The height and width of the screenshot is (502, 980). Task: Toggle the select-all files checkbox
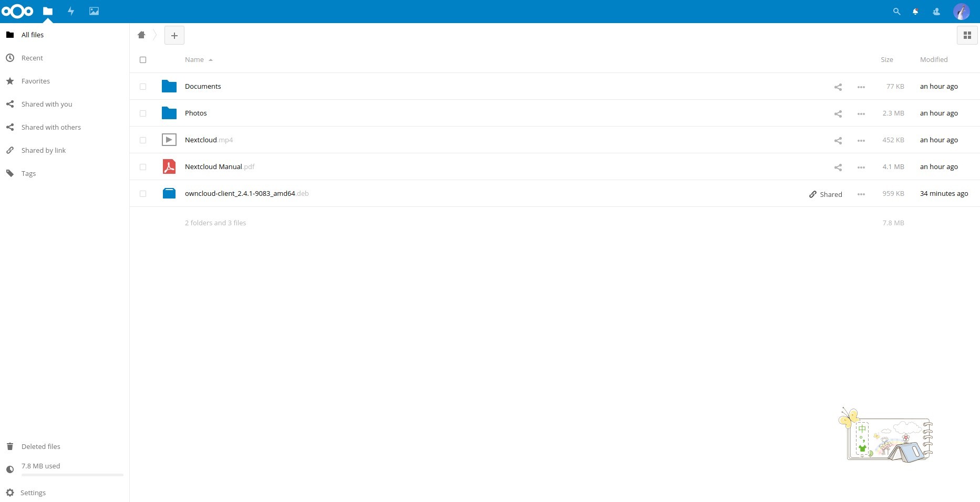(143, 60)
